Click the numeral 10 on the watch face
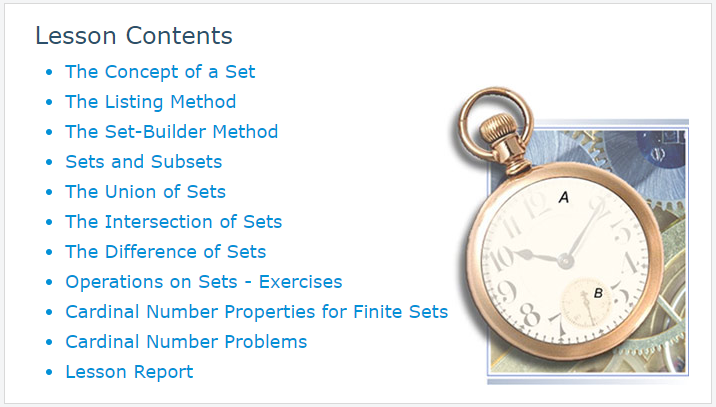The image size is (716, 407). coord(501,258)
